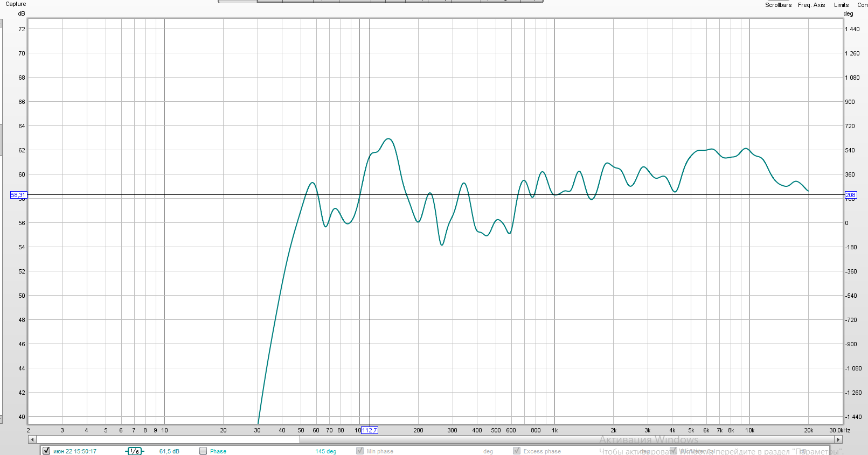Click the 145 deg phase value

pos(325,451)
